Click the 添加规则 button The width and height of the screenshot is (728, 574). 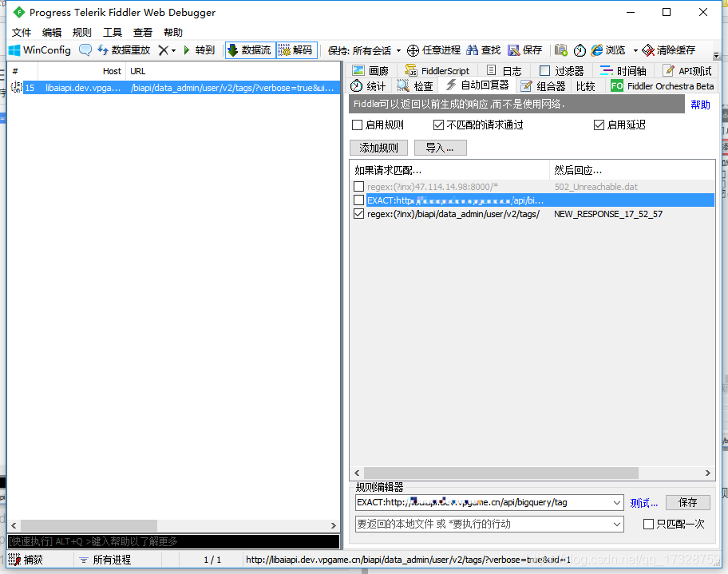tap(378, 148)
